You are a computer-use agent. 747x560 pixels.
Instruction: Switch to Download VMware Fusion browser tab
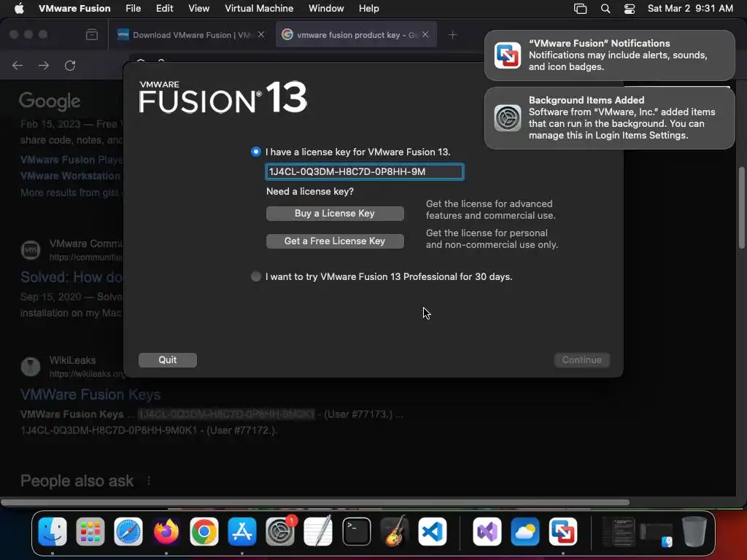click(x=192, y=35)
